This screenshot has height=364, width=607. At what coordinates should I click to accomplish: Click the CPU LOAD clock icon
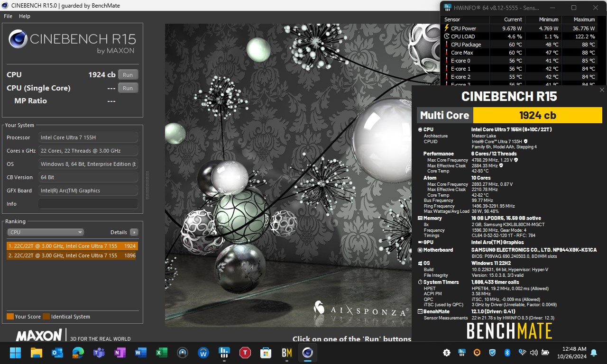tap(446, 36)
